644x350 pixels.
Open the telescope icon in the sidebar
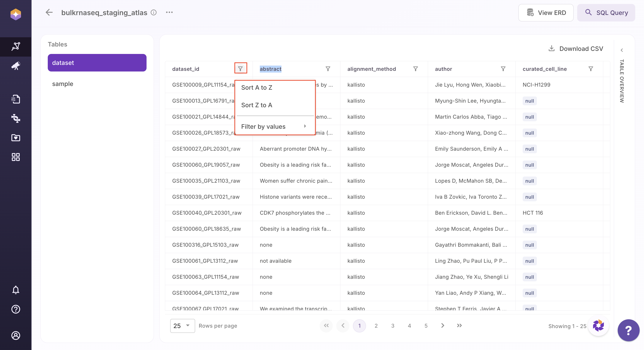(16, 66)
